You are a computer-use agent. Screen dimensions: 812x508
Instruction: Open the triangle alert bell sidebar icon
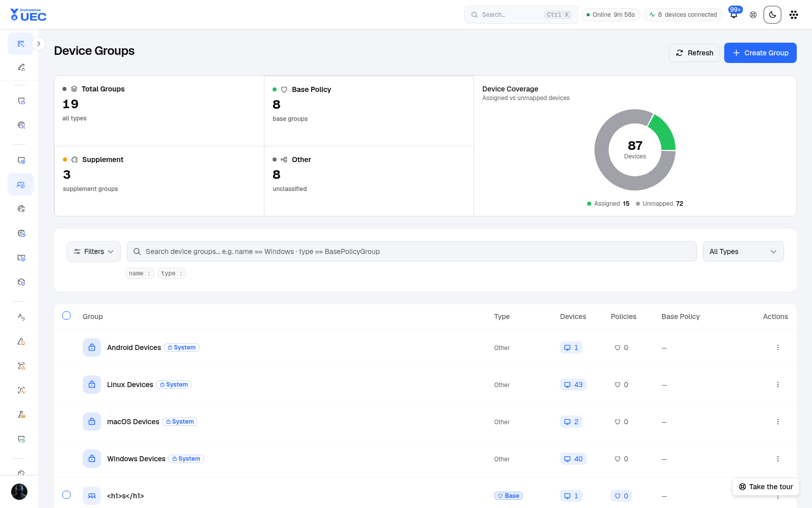[x=21, y=341]
